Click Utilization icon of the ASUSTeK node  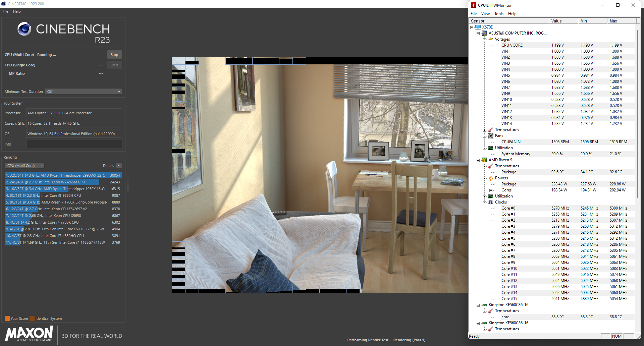click(491, 148)
